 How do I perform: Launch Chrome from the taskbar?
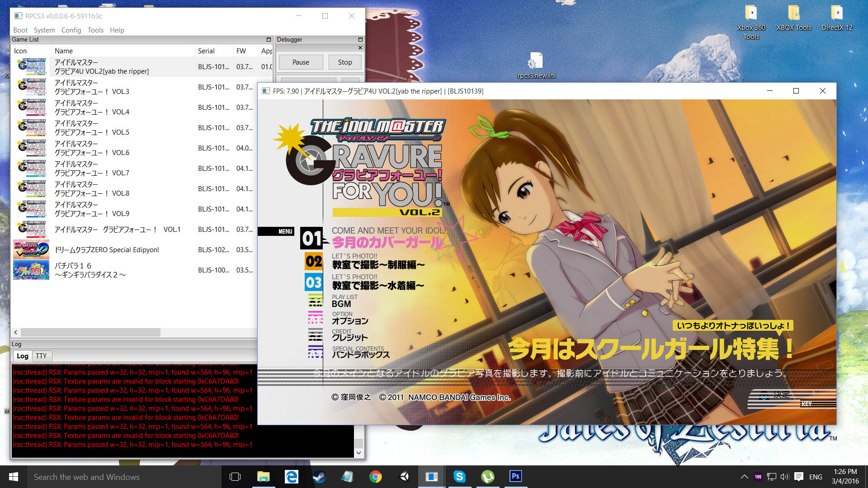tap(375, 477)
